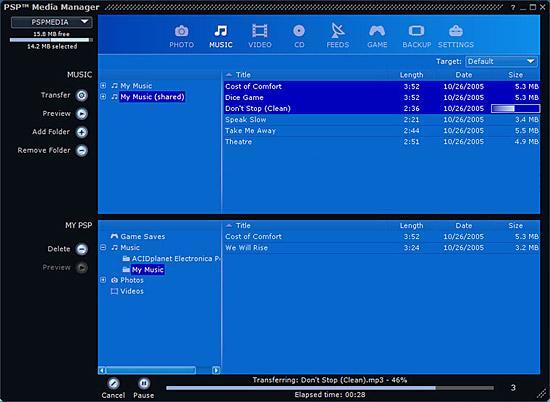Open the PSPMEDIA device dropdown
Image resolution: width=550 pixels, height=402 pixels.
click(52, 22)
